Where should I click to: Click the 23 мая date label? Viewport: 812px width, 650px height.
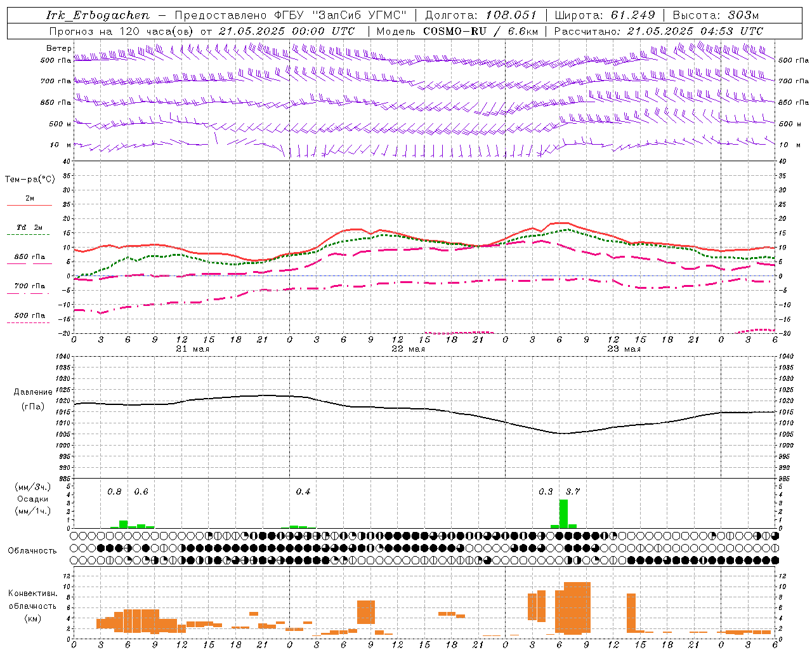[624, 349]
